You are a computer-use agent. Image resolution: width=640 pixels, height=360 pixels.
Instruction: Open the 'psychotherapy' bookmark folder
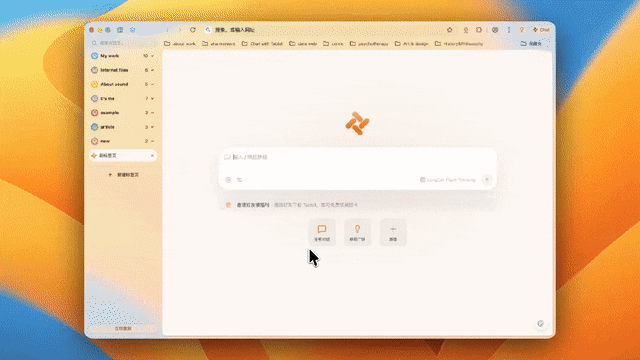coord(369,44)
